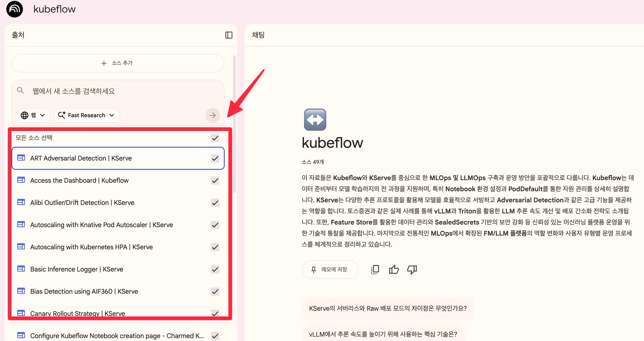Viewport: 644px width, 341px height.
Task: Collapse the sources panel icon
Action: (x=229, y=35)
